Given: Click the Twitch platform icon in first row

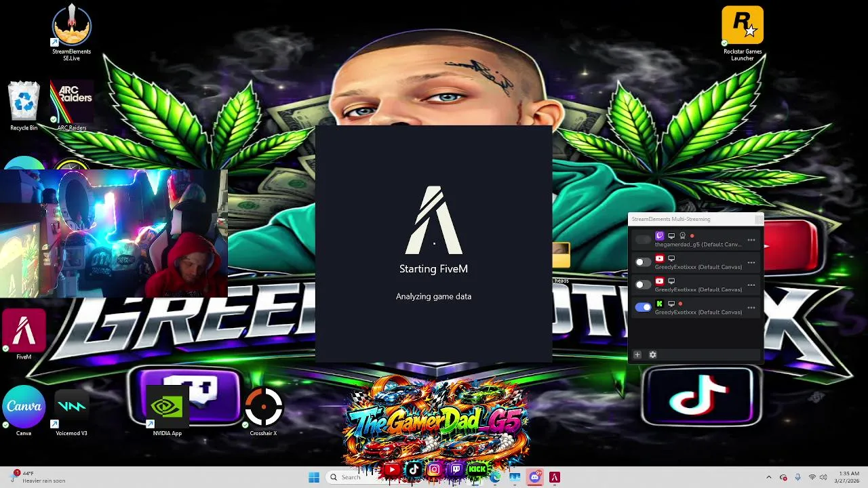Looking at the screenshot, I should click(659, 236).
